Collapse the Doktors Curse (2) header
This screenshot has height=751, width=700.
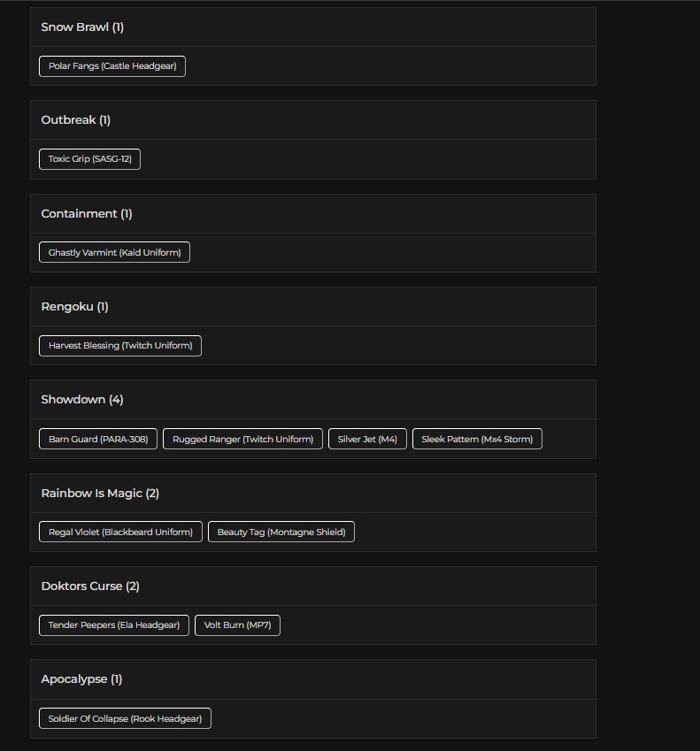click(x=313, y=586)
